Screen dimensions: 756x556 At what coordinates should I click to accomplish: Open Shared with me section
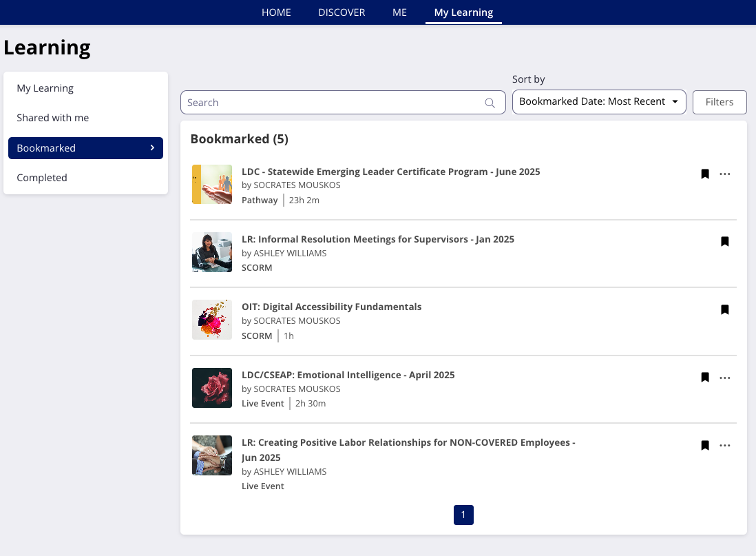coord(53,118)
